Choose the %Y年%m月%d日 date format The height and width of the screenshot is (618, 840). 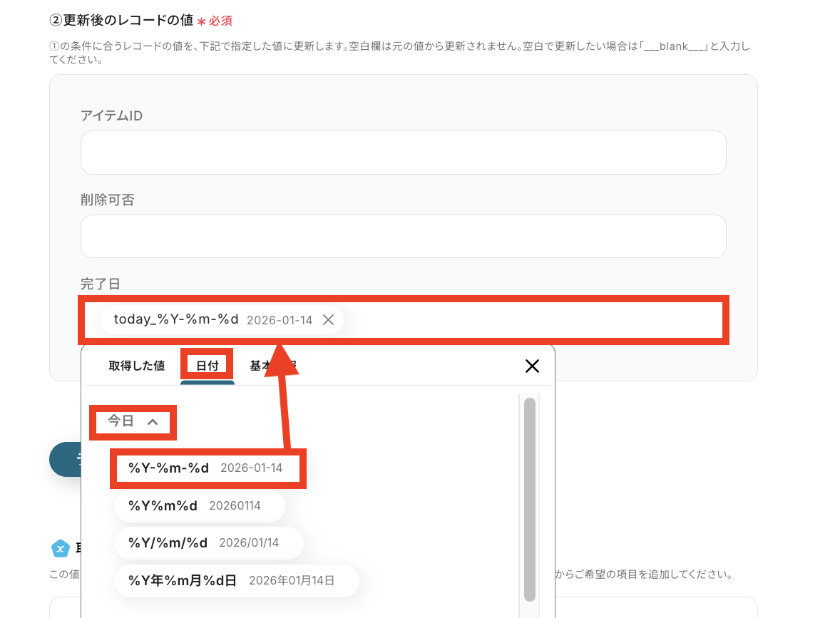pos(236,580)
